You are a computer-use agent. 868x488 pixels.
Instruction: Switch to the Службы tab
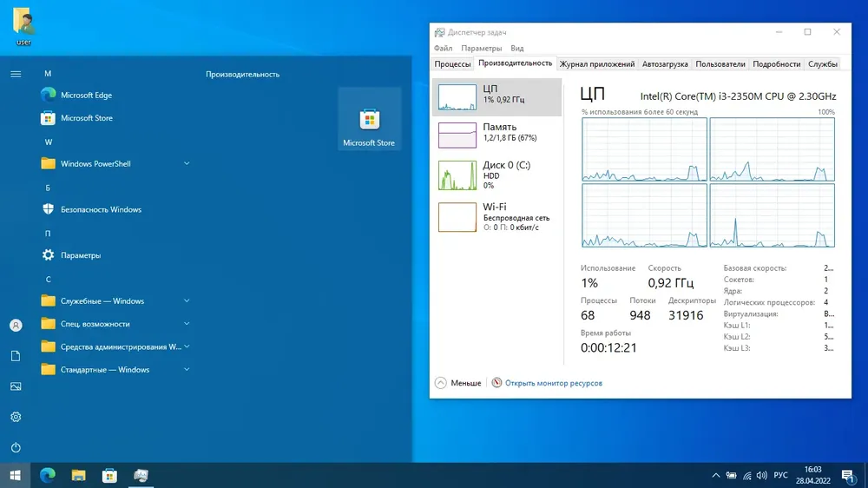coord(823,64)
